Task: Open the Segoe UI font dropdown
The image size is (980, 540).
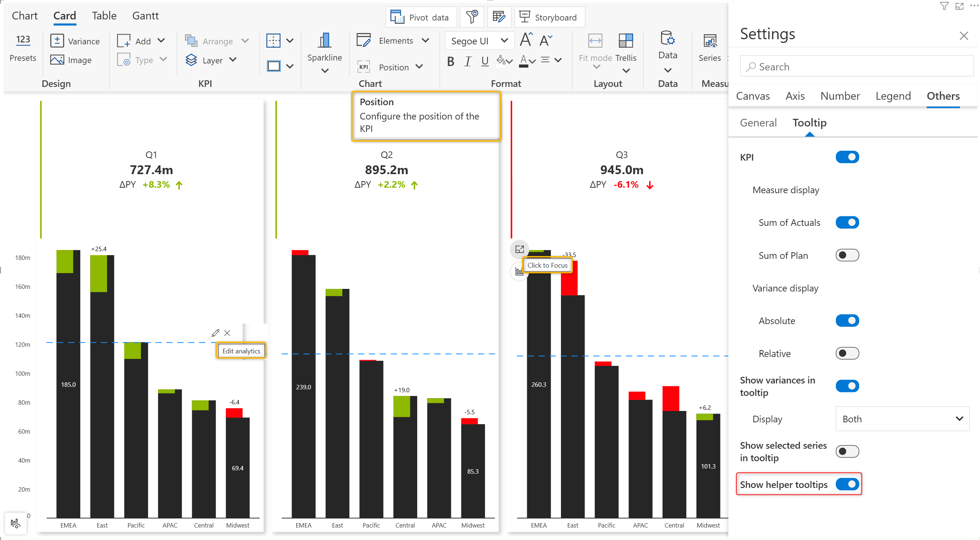Action: (479, 41)
